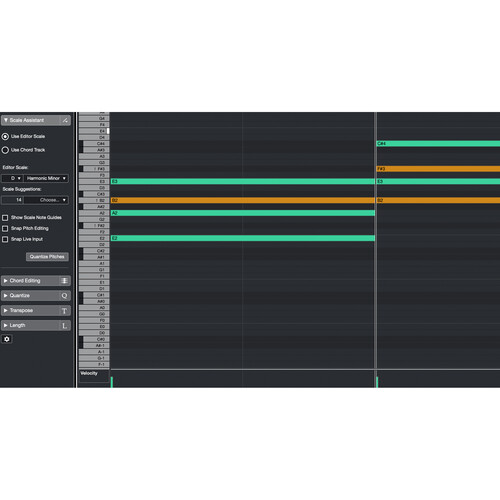The width and height of the screenshot is (500, 500).
Task: Enable Snap Live Input checkbox
Action: [5, 239]
